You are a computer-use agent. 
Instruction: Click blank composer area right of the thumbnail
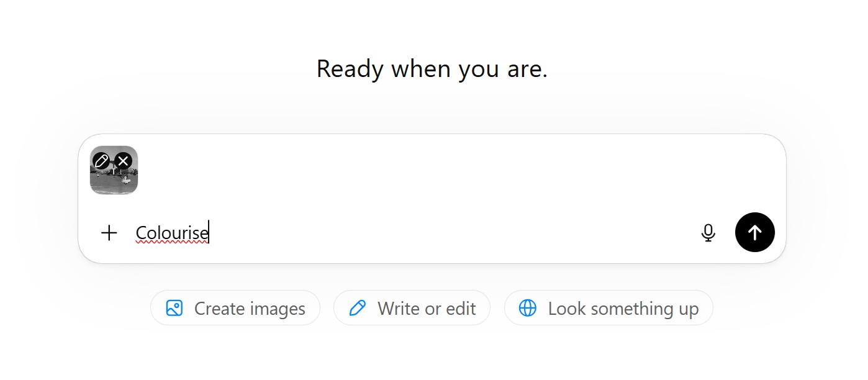(435, 171)
